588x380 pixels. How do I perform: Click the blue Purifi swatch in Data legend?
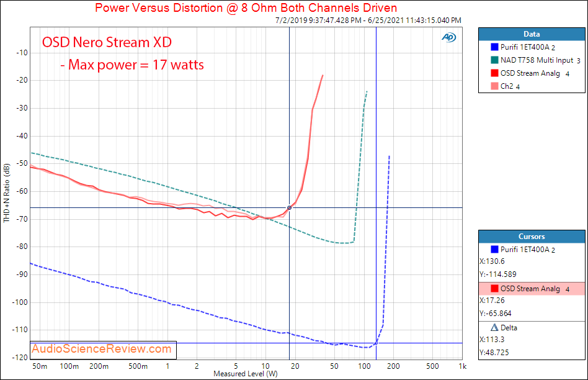494,47
